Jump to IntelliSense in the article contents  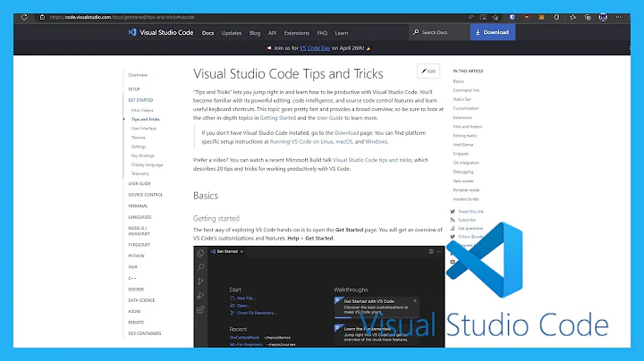tap(463, 145)
